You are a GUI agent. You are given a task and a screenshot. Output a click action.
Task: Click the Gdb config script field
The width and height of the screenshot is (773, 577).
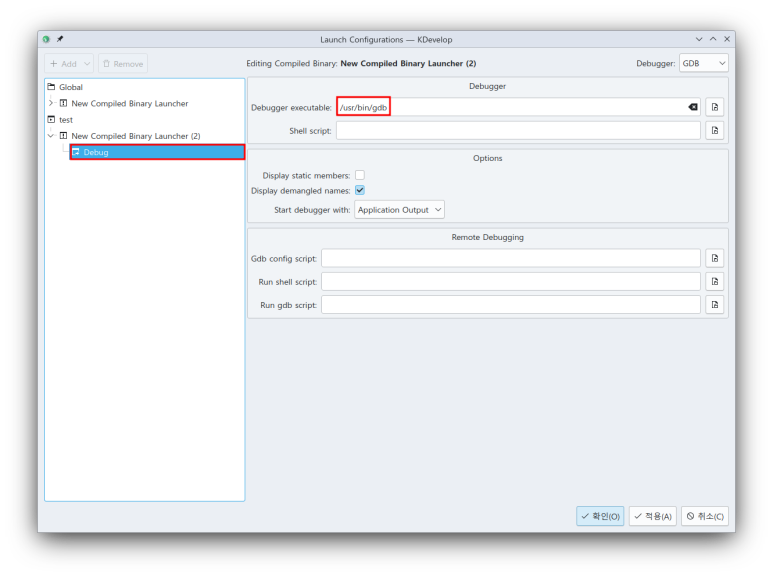[511, 258]
